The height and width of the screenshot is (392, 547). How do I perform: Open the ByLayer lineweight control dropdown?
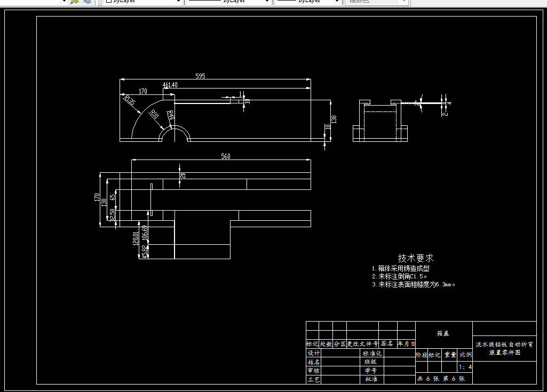(x=309, y=2)
